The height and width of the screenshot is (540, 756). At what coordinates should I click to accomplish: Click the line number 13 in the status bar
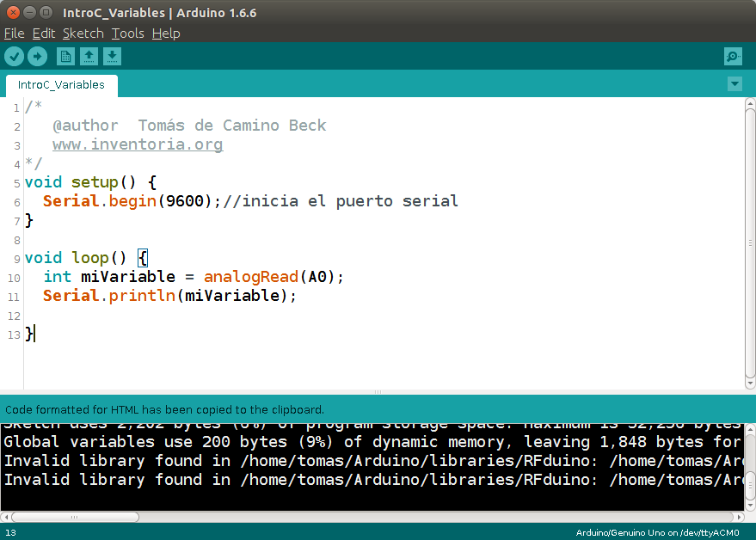pos(10,533)
